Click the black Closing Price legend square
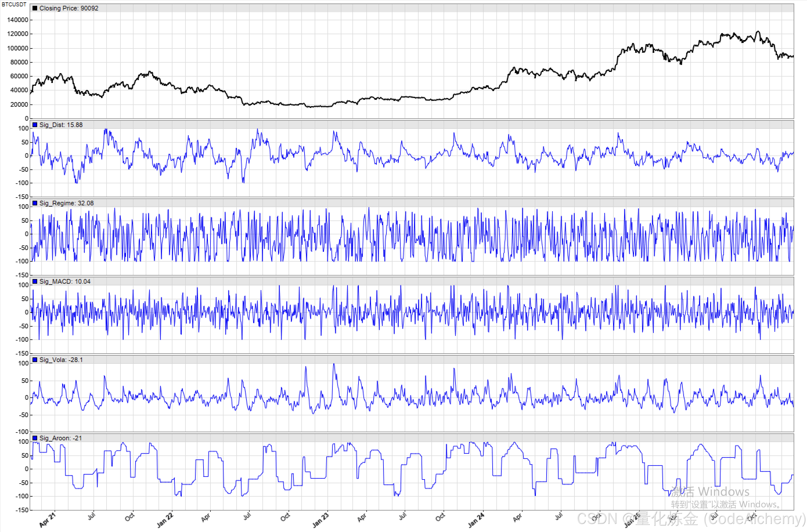Screen dimensions: 807x532 click(35, 8)
